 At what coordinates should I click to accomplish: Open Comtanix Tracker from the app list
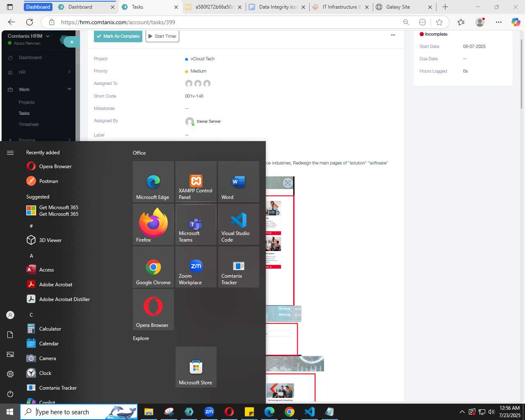[52, 388]
